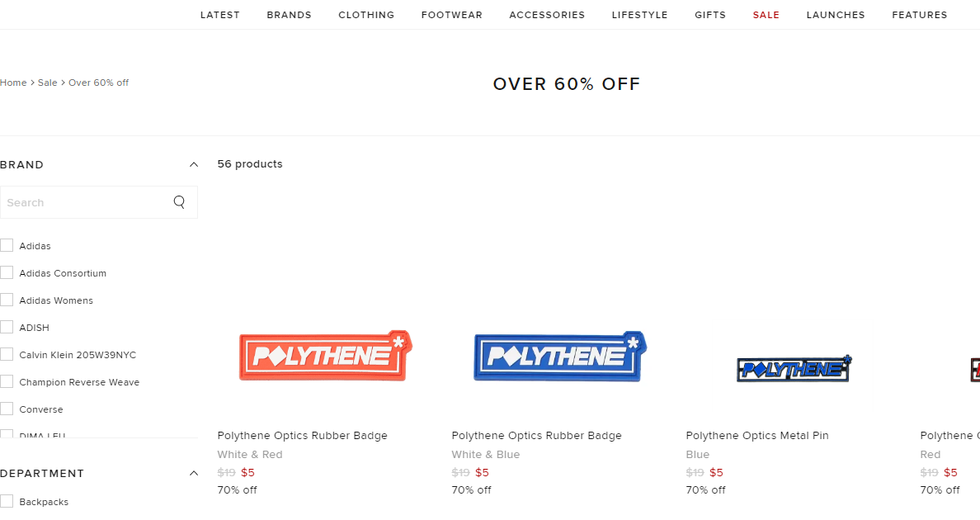
Task: Open the Brands navigation menu
Action: tap(289, 15)
